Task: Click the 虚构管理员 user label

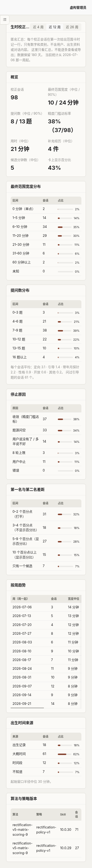Action: coord(78,7)
